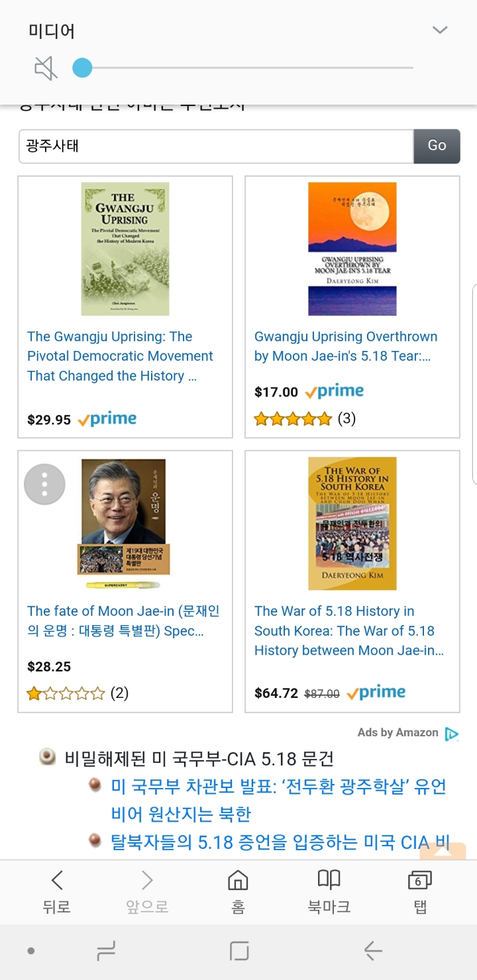Go back with the 뒤로 button
Image resolution: width=477 pixels, height=980 pixels.
click(x=57, y=891)
